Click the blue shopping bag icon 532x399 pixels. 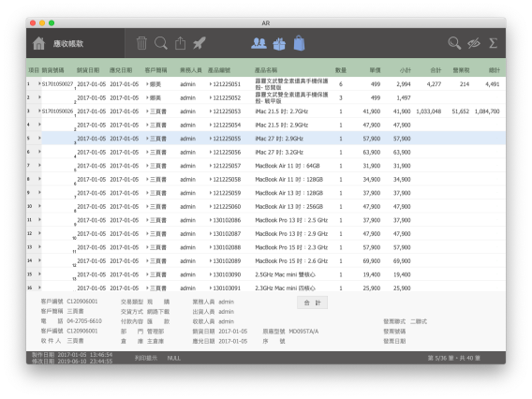pyautogui.click(x=300, y=43)
